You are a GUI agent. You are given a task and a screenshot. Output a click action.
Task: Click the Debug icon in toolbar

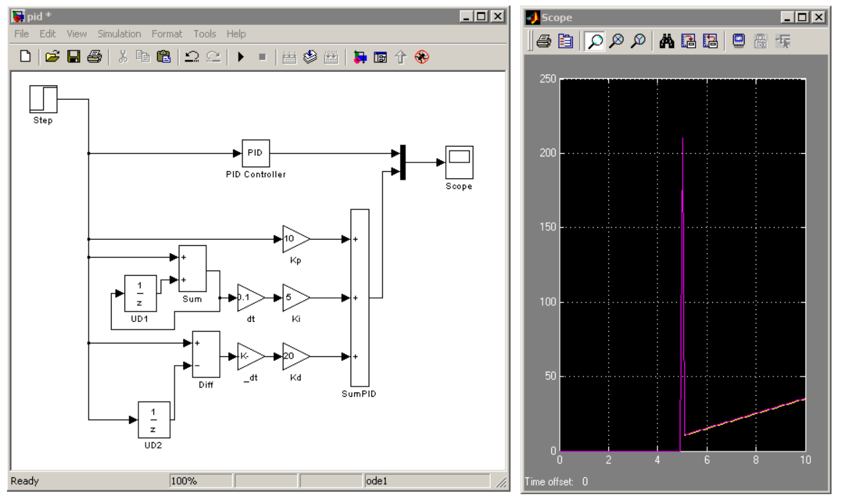click(x=421, y=57)
